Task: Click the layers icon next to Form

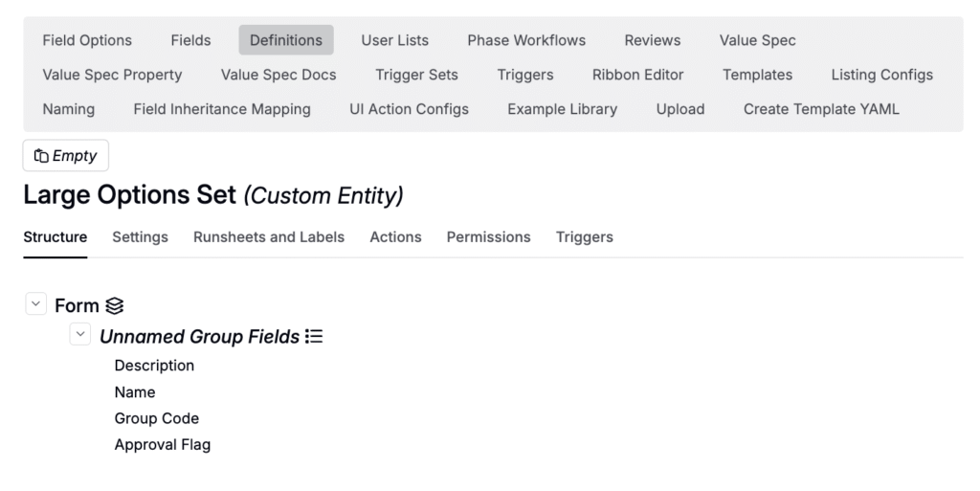Action: tap(115, 306)
